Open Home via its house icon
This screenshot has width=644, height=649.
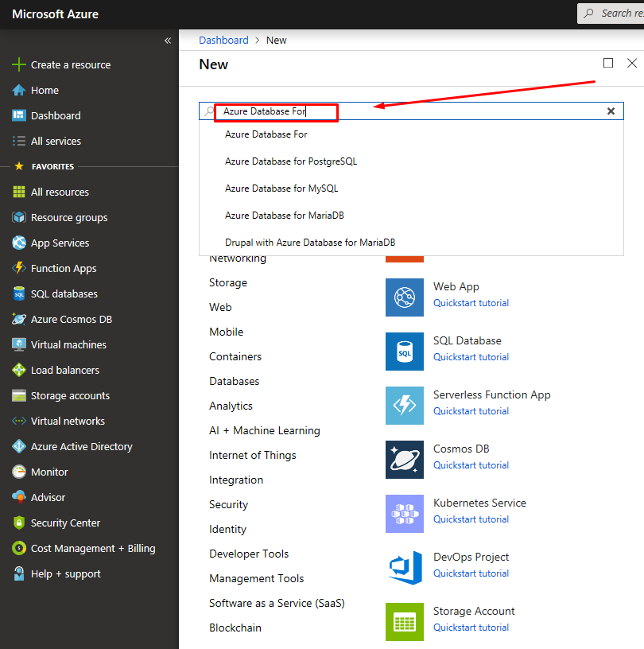pyautogui.click(x=19, y=90)
